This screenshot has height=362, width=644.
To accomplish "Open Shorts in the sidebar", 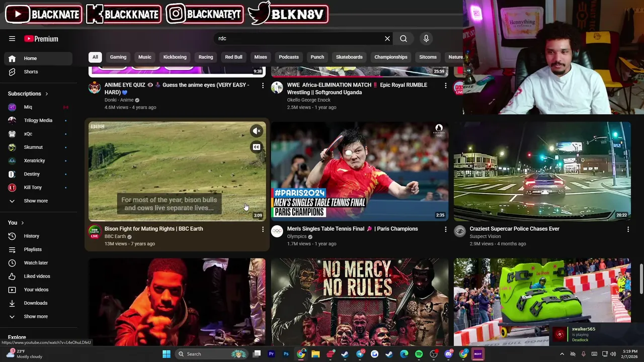I will click(x=38, y=72).
